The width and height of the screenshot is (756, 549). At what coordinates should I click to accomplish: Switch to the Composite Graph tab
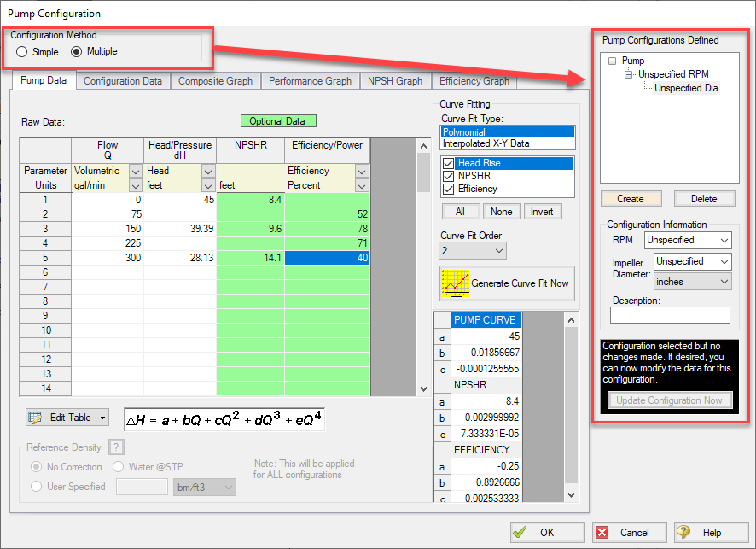(x=215, y=81)
